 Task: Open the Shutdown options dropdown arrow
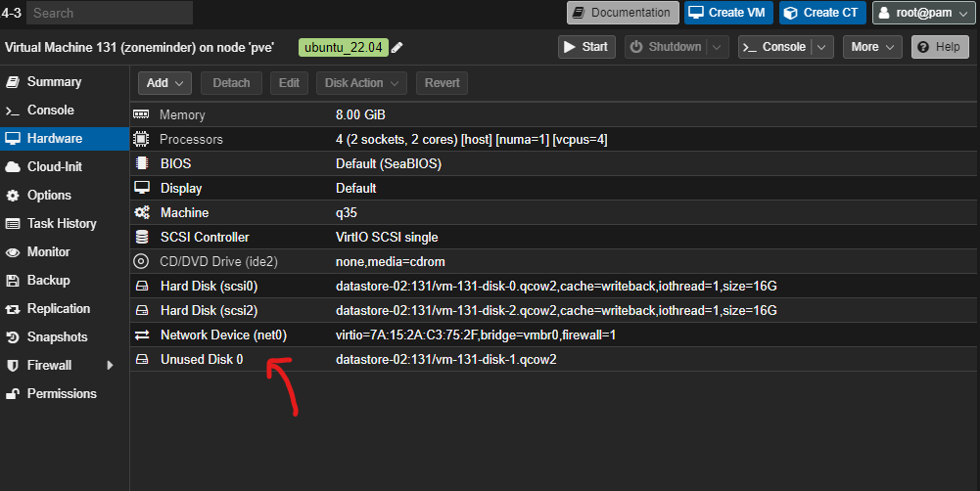coord(718,47)
